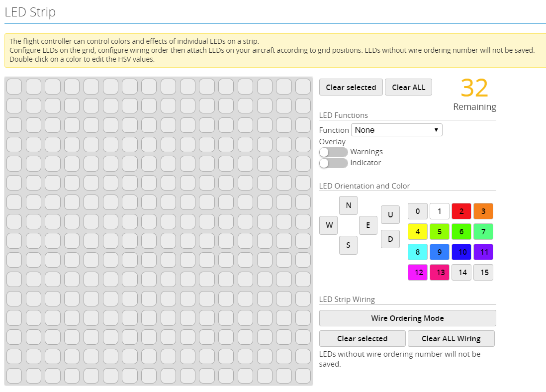Click the Wire Ordering Mode button

click(407, 318)
